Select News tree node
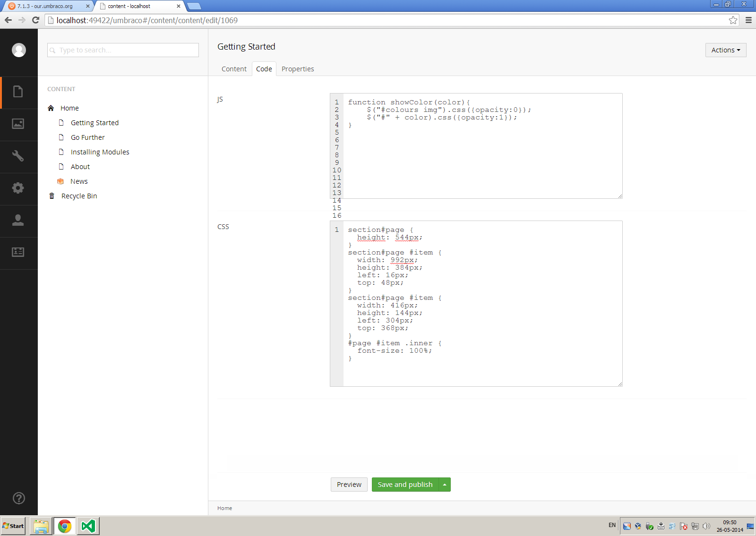The height and width of the screenshot is (536, 756). (x=79, y=181)
